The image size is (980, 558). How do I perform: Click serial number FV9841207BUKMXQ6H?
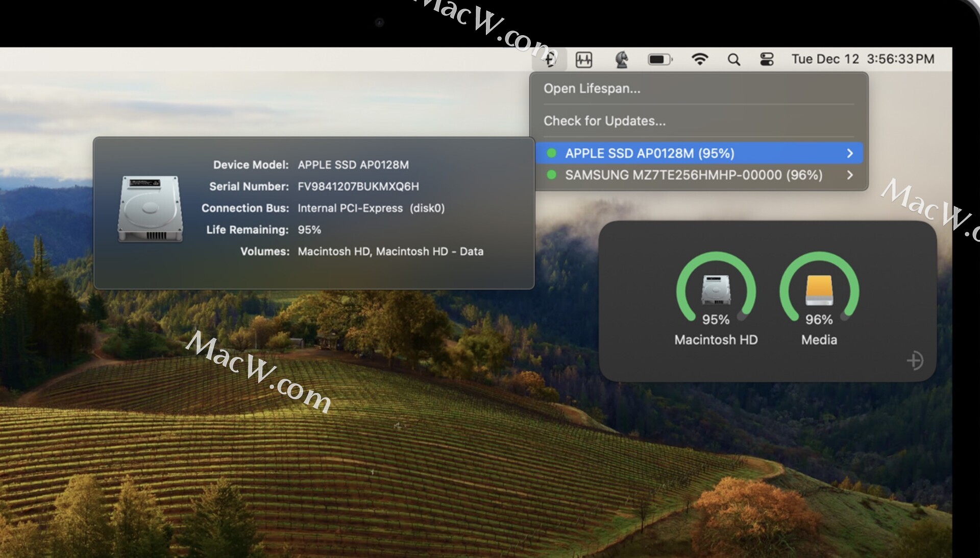pyautogui.click(x=358, y=186)
